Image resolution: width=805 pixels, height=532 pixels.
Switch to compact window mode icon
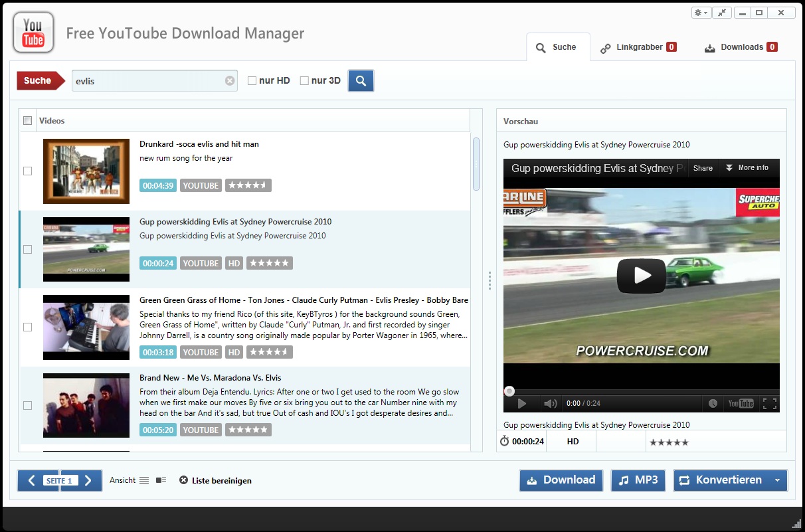point(722,13)
